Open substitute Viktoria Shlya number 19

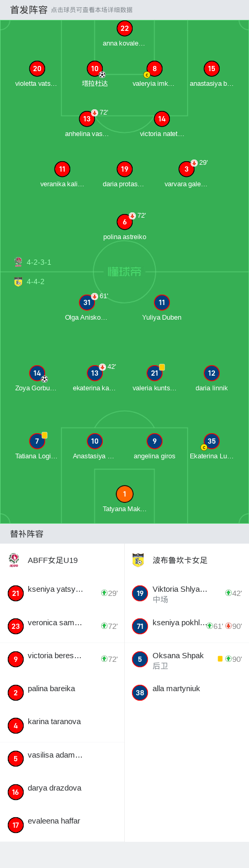187,593
